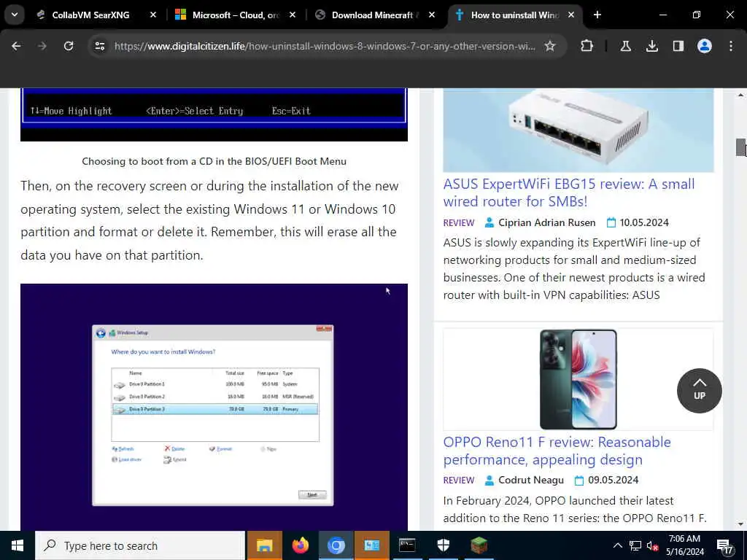The width and height of the screenshot is (747, 560).
Task: Open author Codrut Neagu link
Action: 531,481
